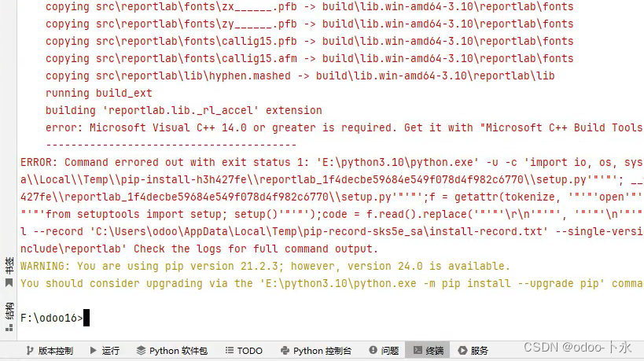
Task: Click the 'ERROR: Command errored out' line
Action: click(332, 162)
